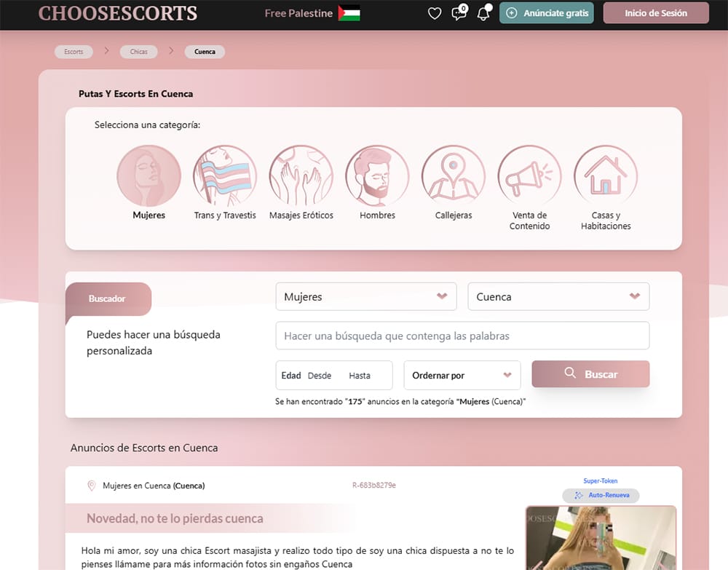The width and height of the screenshot is (728, 570).
Task: Select the Trans y Travestis category icon
Action: 225,177
